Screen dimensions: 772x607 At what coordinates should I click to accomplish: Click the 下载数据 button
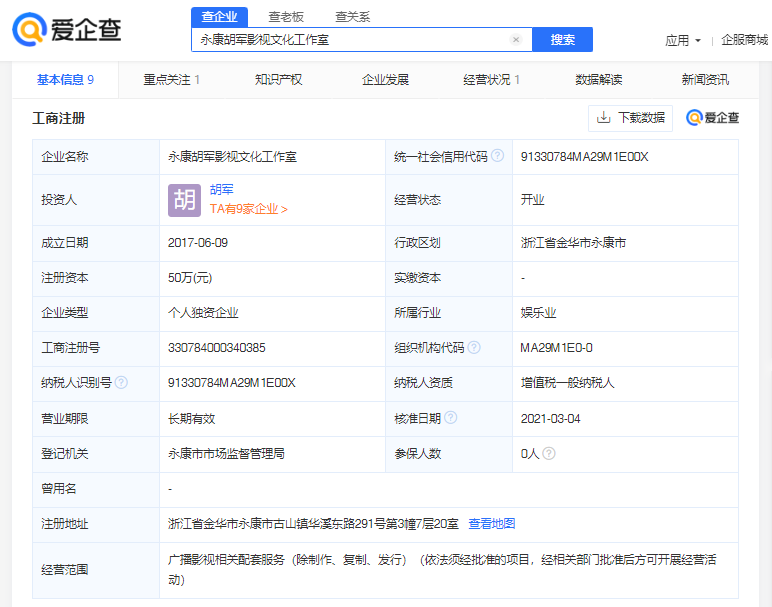[x=630, y=118]
